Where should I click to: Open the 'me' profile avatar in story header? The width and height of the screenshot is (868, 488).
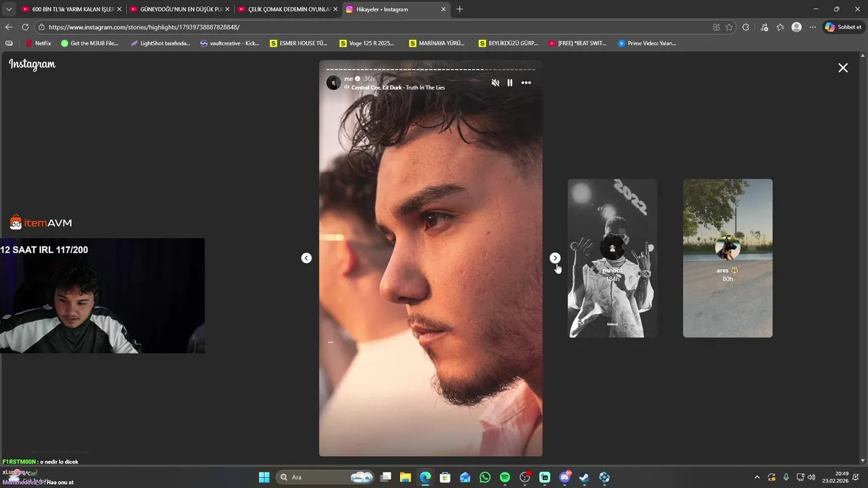(x=333, y=83)
